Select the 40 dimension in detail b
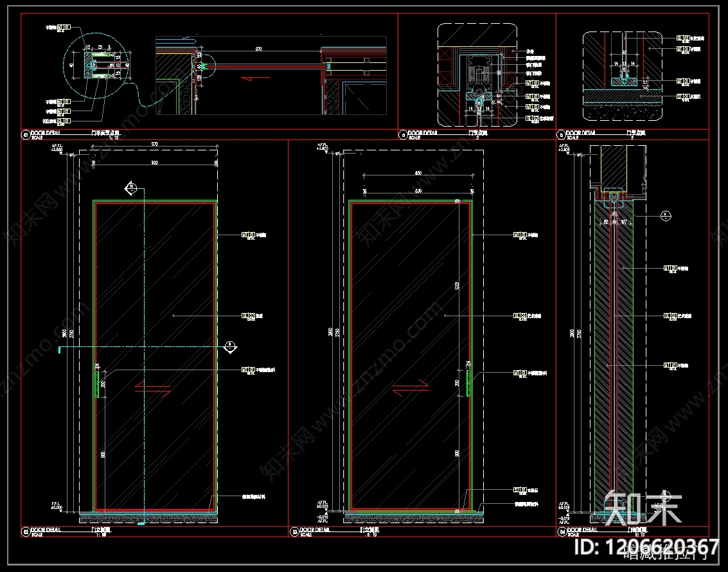Screen dimensions: 728x572 pyautogui.click(x=625, y=53)
